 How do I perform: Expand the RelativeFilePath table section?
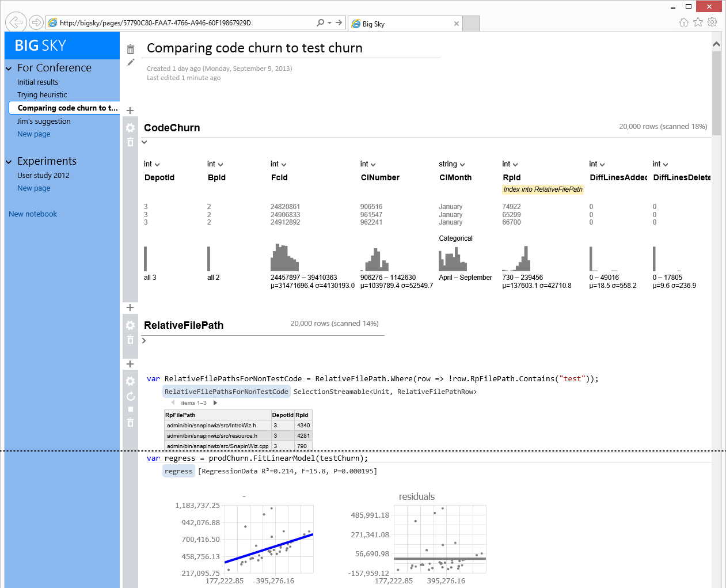click(144, 340)
